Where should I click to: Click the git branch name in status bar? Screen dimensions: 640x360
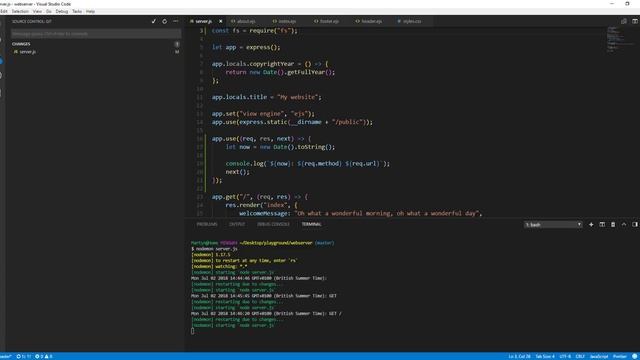click(x=6, y=356)
